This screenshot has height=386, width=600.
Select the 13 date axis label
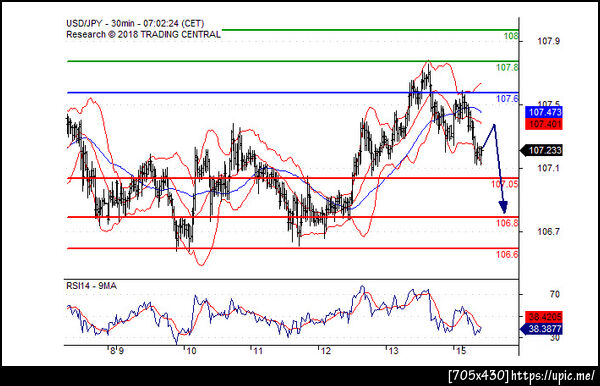393,351
